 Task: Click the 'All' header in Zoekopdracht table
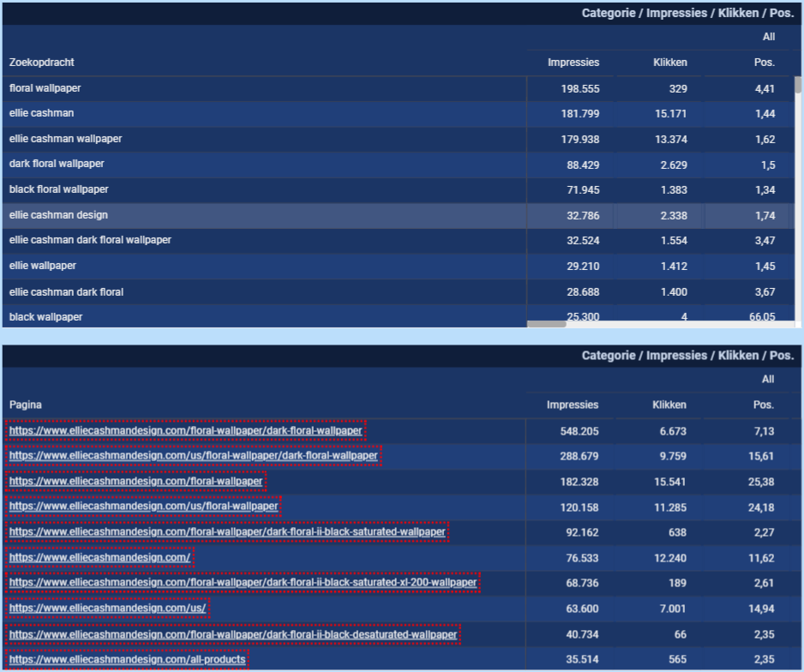(769, 37)
